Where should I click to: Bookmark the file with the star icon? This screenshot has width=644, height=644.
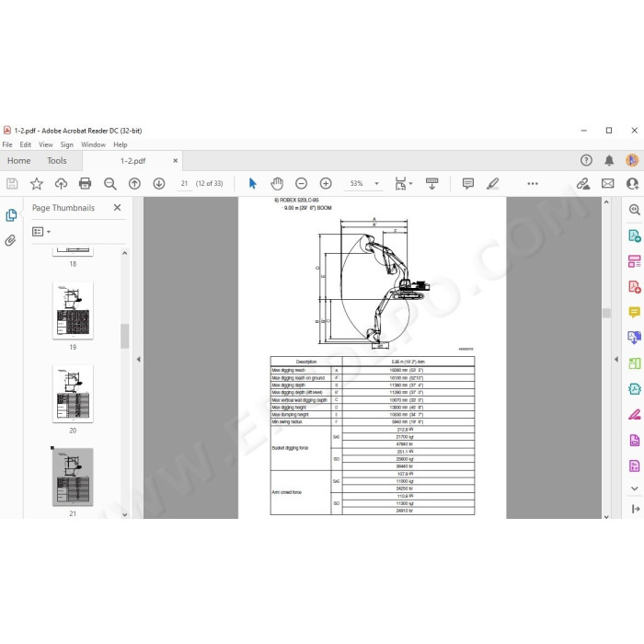coord(37,184)
